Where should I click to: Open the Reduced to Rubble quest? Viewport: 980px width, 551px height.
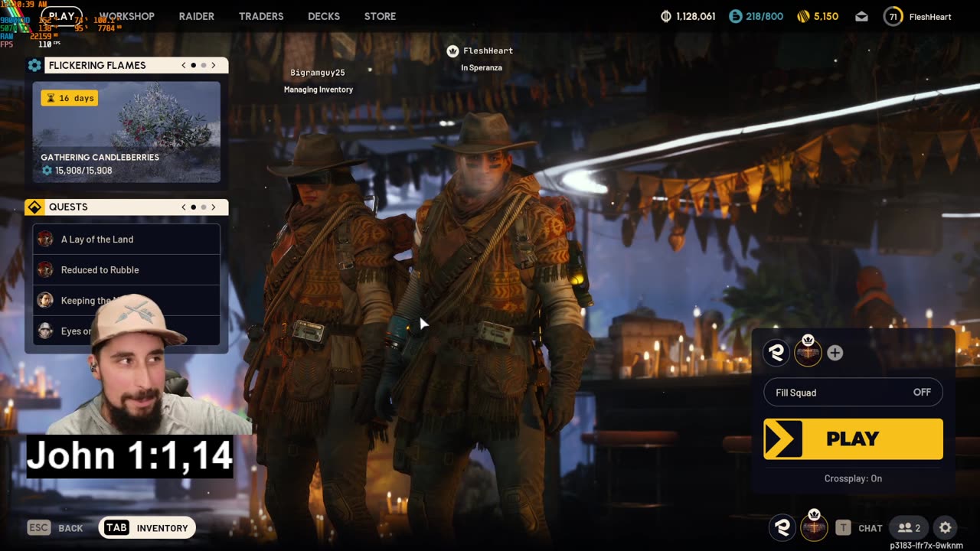(126, 270)
